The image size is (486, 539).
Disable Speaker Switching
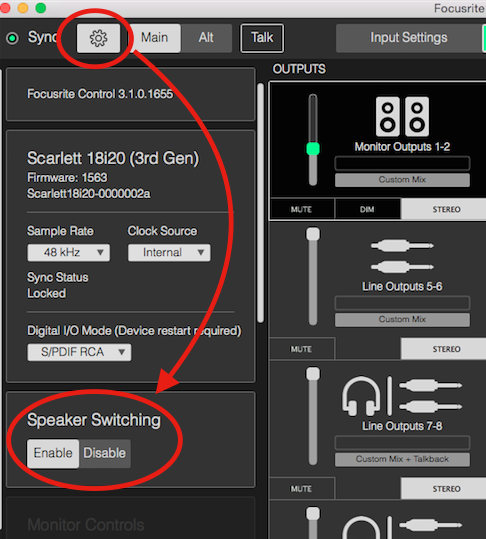tap(105, 453)
